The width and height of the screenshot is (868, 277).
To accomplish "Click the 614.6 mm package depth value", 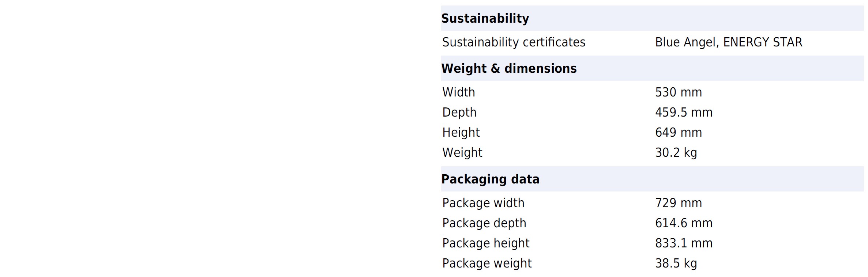I will click(684, 223).
